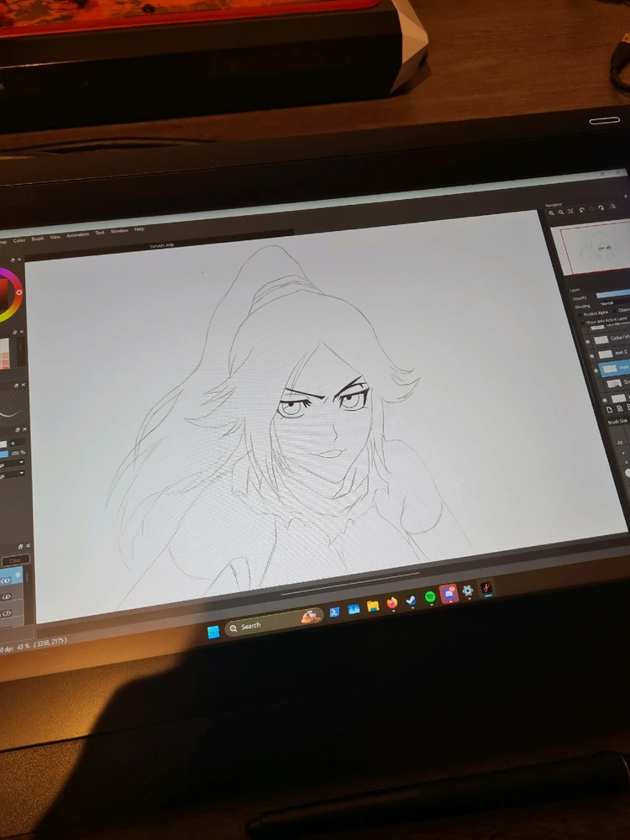Click the Windows taskbar Search box
Screen dimensions: 630x840
click(x=274, y=622)
